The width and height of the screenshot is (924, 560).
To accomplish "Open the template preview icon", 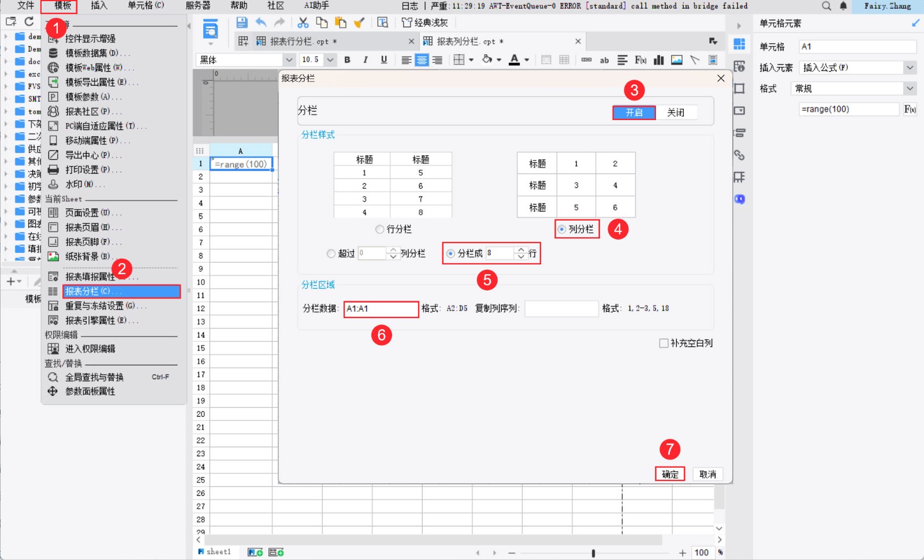I will [382, 23].
